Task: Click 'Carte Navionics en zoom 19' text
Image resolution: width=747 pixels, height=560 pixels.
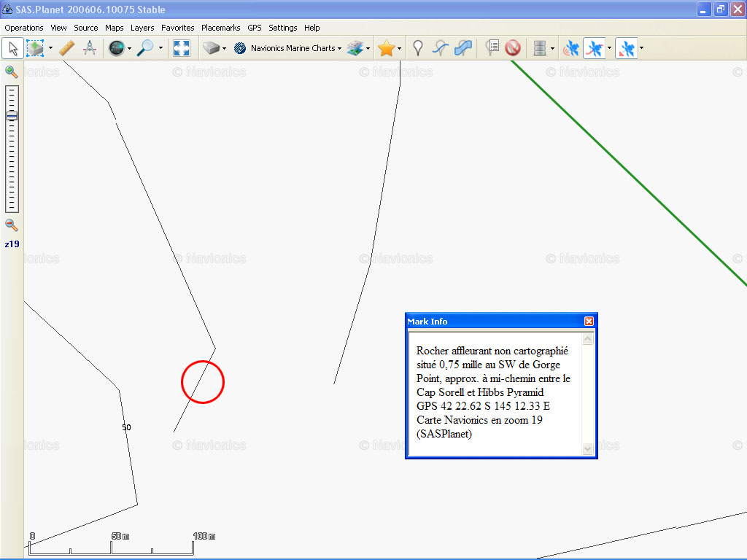Action: coord(479,420)
